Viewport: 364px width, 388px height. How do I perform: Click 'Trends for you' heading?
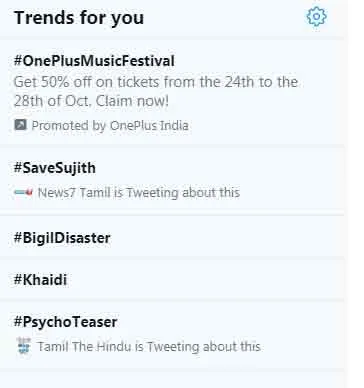pos(79,17)
